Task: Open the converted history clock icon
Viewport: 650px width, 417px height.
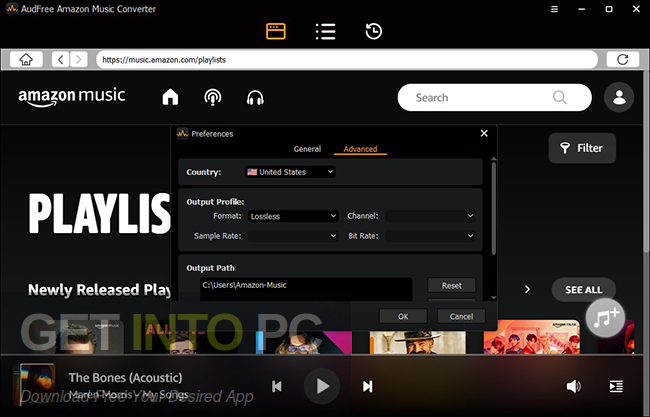Action: point(374,31)
